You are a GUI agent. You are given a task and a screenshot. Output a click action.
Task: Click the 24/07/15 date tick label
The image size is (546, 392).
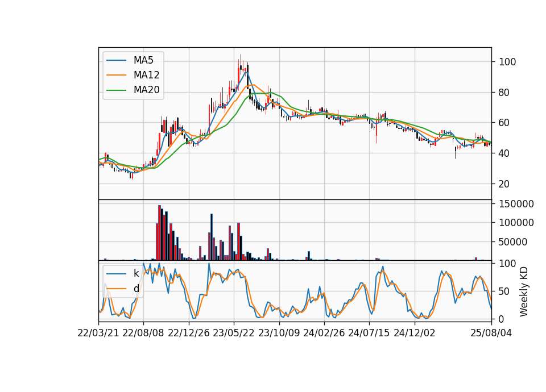click(x=370, y=333)
